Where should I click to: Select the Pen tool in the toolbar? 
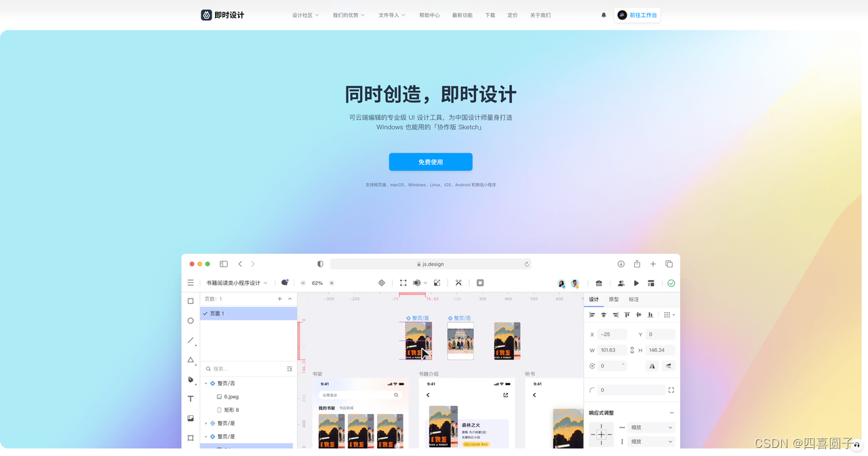pyautogui.click(x=191, y=379)
